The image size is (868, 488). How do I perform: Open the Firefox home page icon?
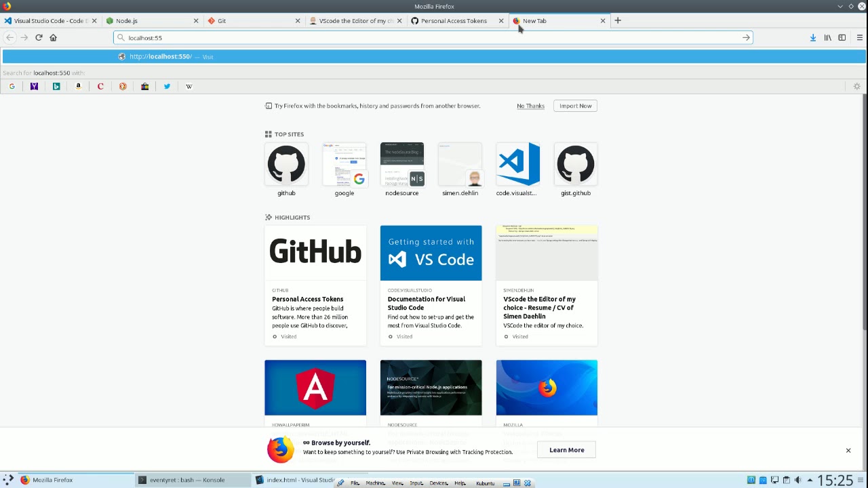tap(53, 37)
